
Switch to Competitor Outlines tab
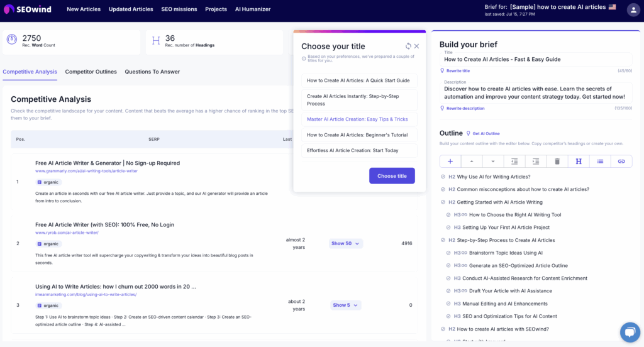coord(91,72)
